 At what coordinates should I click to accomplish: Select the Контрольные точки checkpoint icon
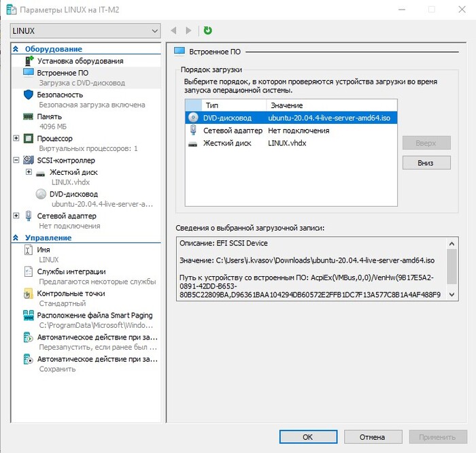(28, 294)
